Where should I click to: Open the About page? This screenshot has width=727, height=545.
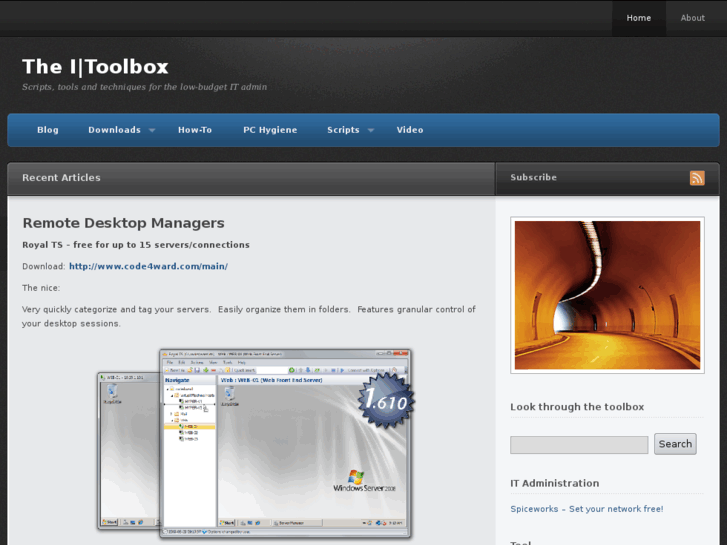(x=693, y=18)
